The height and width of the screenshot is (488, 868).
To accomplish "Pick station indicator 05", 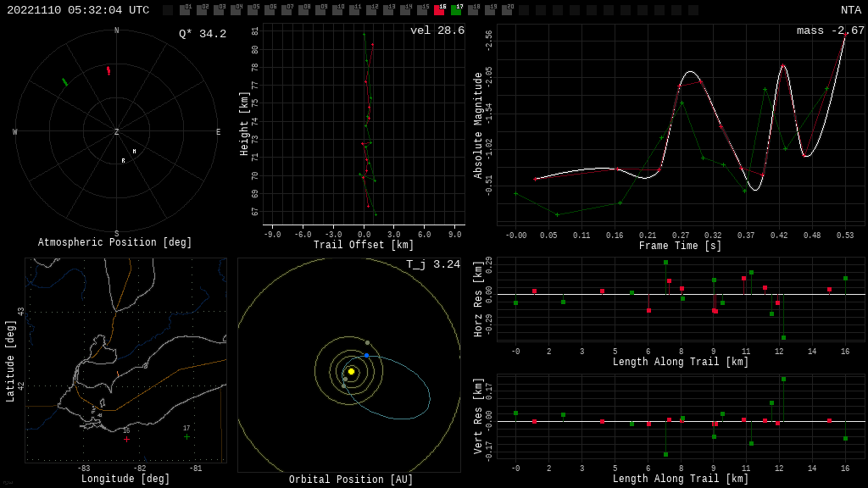I will click(253, 9).
